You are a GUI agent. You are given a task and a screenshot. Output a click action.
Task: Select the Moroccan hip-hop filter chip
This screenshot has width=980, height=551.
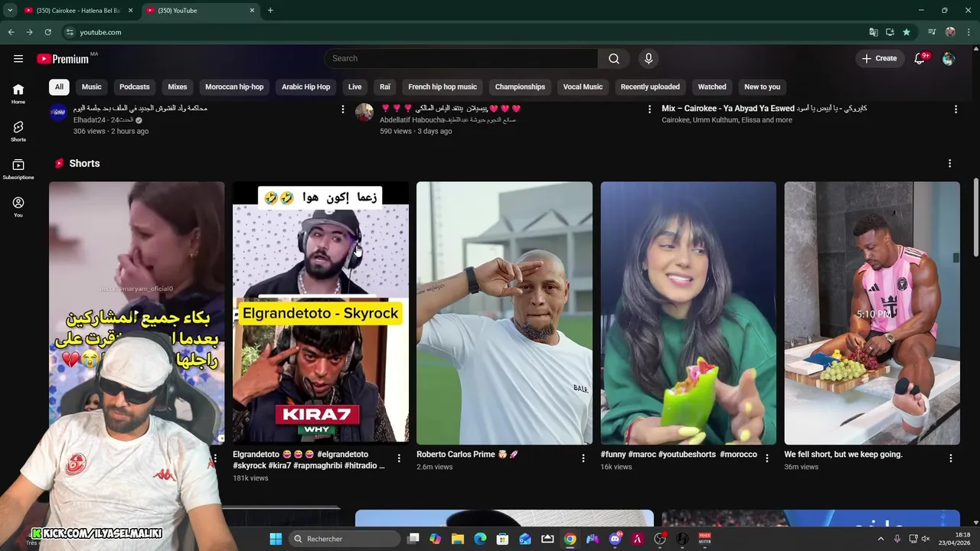coord(234,86)
